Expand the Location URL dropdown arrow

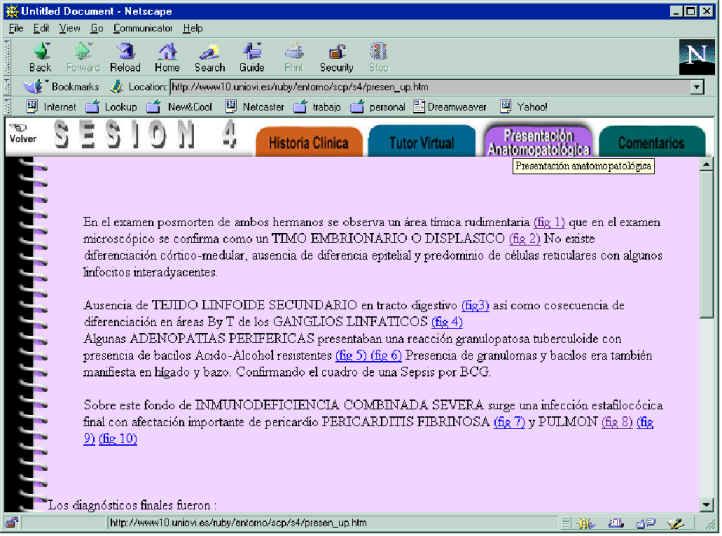(697, 87)
